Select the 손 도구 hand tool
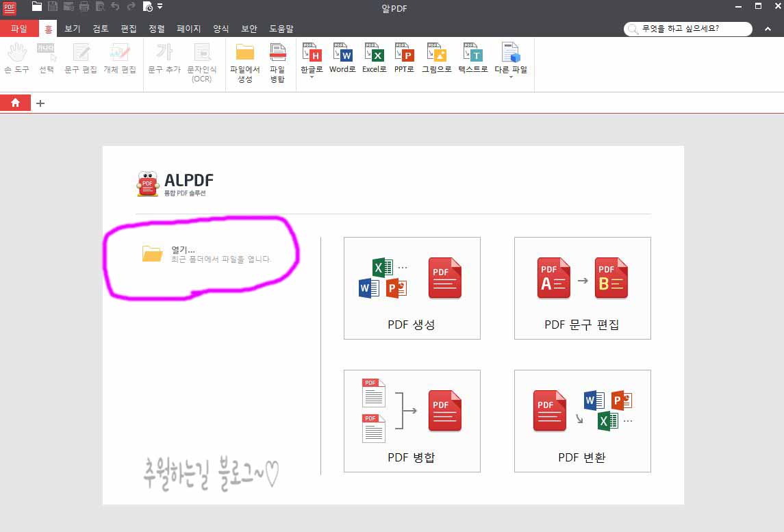The height and width of the screenshot is (532, 784). tap(17, 58)
